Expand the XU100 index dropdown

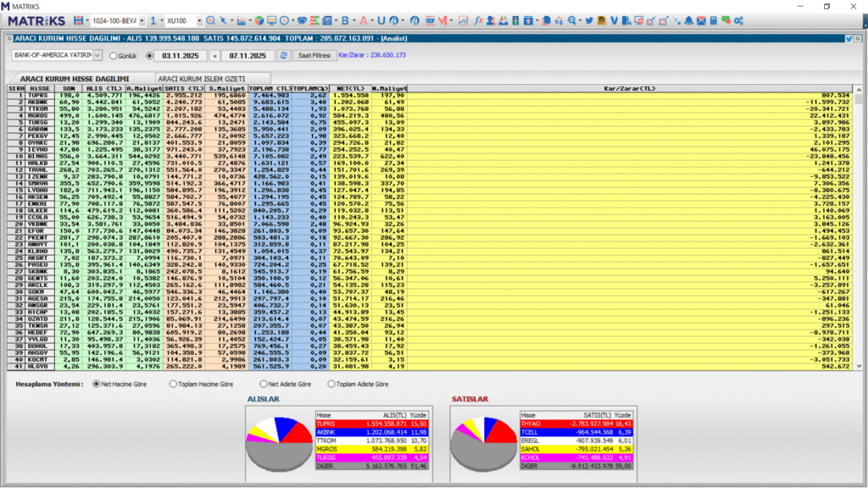coord(199,19)
